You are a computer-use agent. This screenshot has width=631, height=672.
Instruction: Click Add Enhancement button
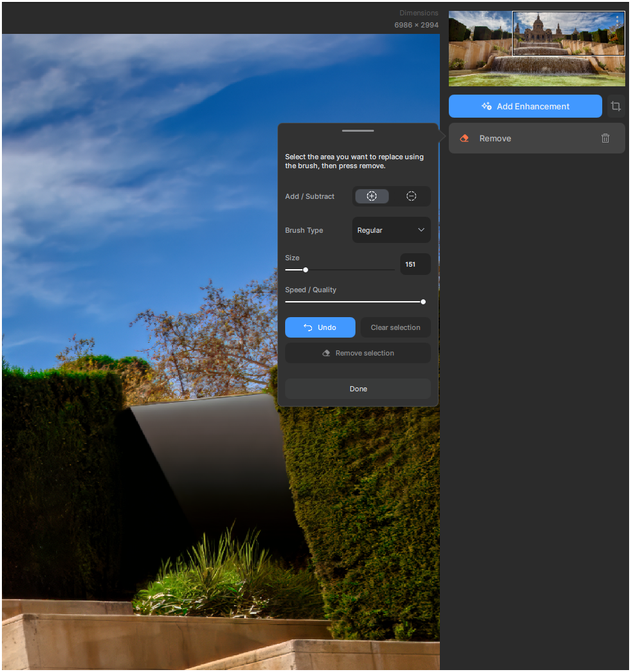[x=525, y=106]
